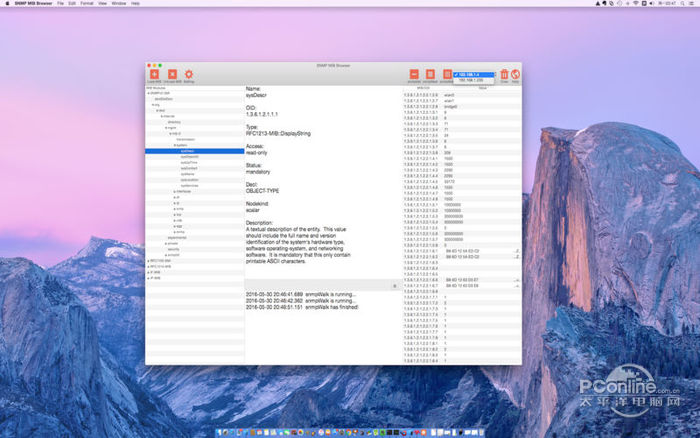Image resolution: width=700 pixels, height=438 pixels.
Task: Click the MIB/OID column header
Action: click(423, 88)
